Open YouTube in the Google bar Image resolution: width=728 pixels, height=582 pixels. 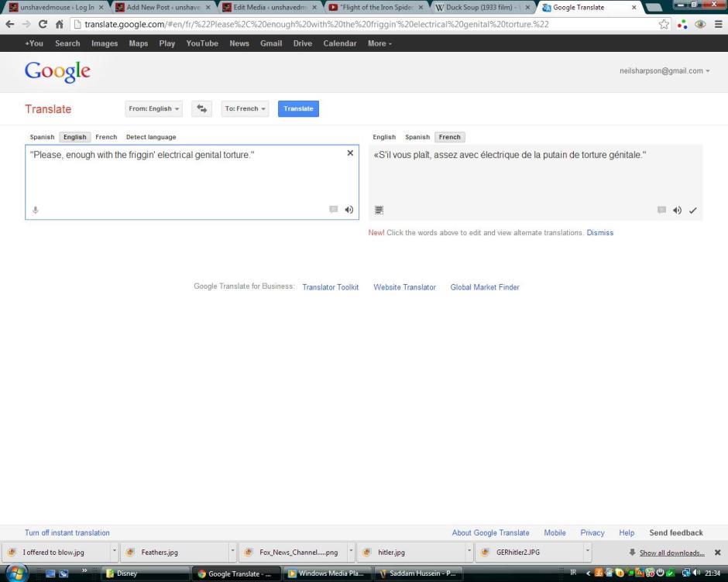click(202, 43)
